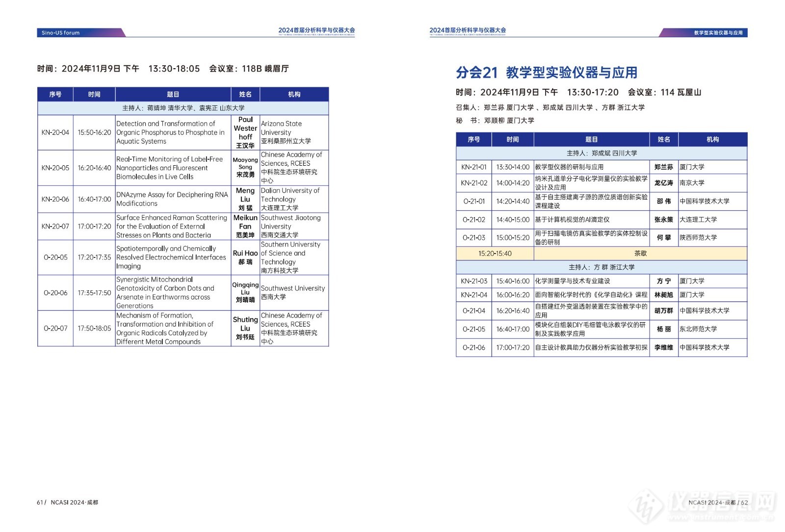Viewport: 785px width, 532px height.
Task: Click speaker name Paul Westerhoff 王汉华
Action: 245,132
